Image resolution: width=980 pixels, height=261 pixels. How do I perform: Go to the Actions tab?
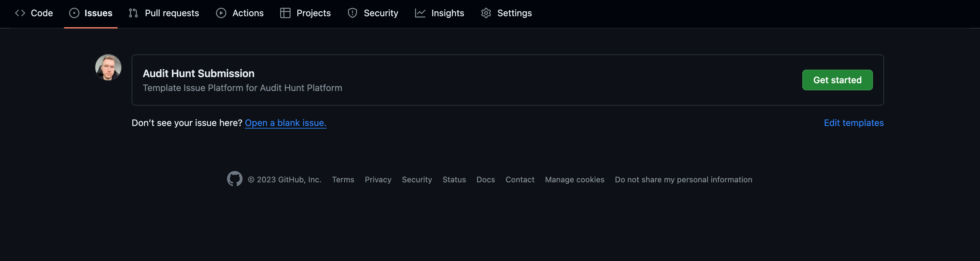(240, 13)
